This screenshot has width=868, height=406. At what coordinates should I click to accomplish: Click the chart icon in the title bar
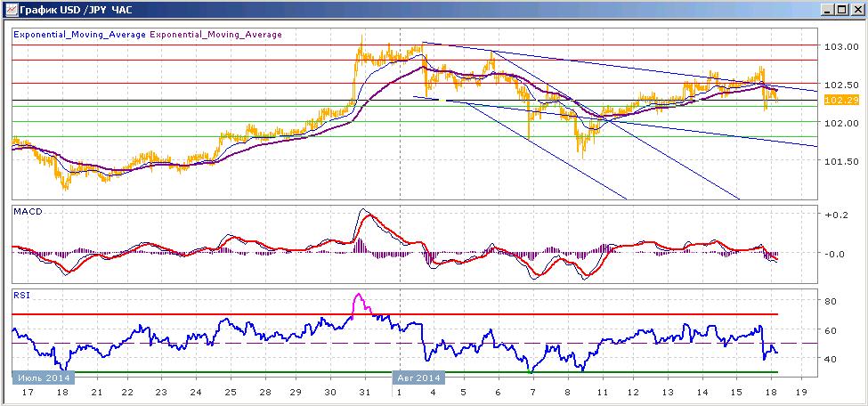10,9
